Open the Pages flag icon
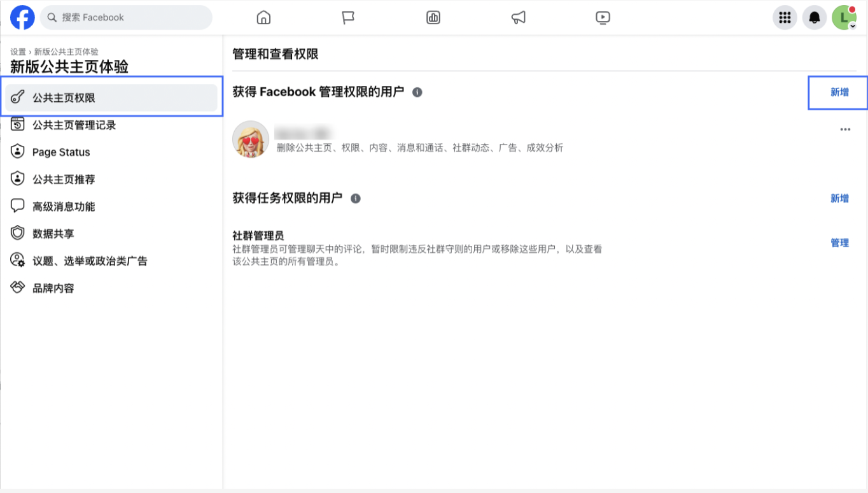 [348, 18]
